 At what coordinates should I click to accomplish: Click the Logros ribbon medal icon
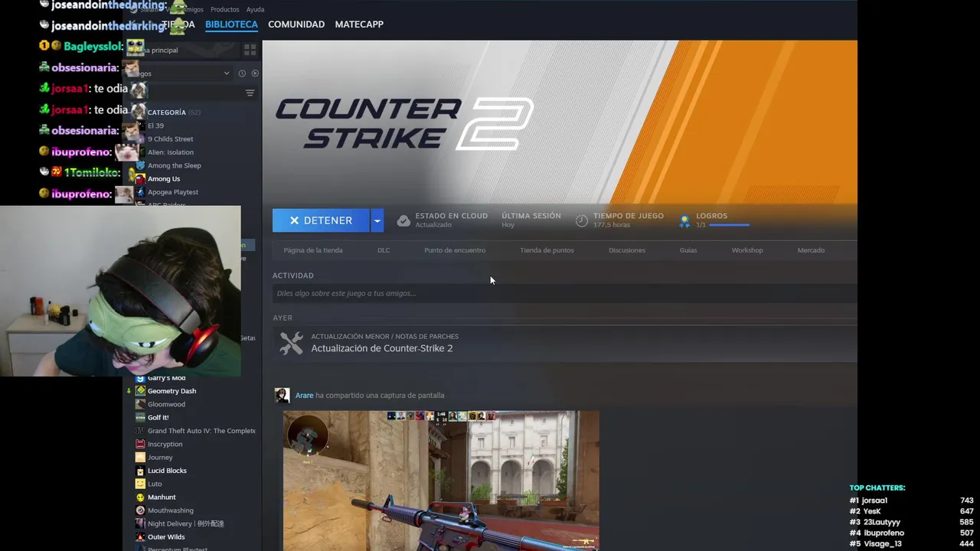pyautogui.click(x=684, y=221)
